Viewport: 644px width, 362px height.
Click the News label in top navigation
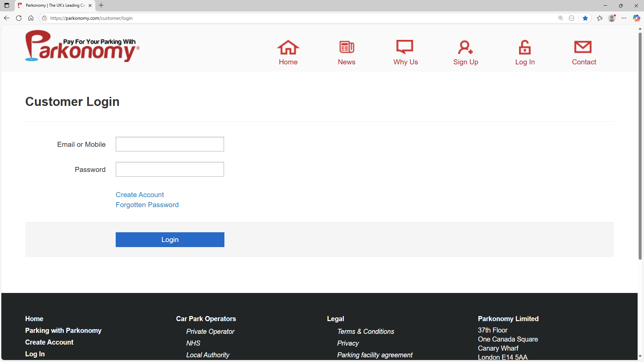point(346,62)
